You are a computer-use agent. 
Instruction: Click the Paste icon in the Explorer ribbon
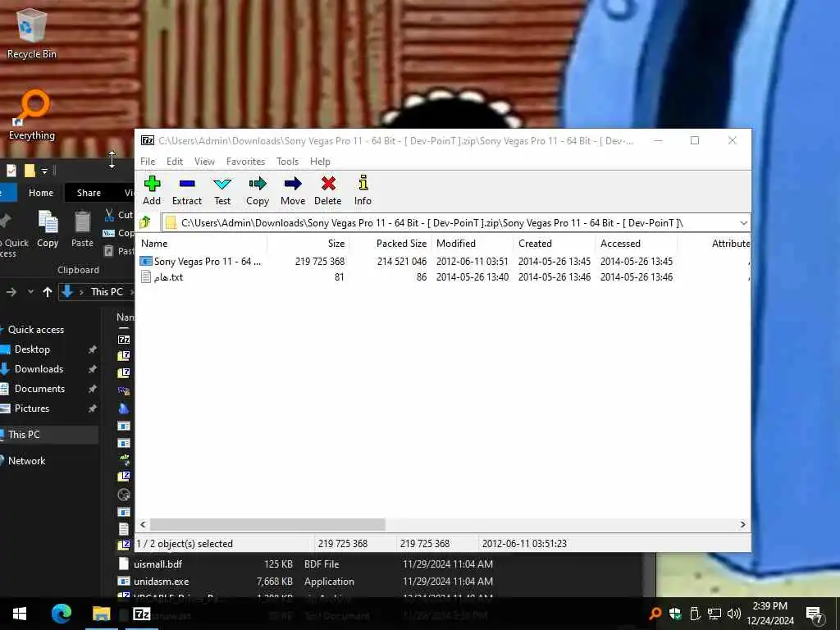[83, 229]
